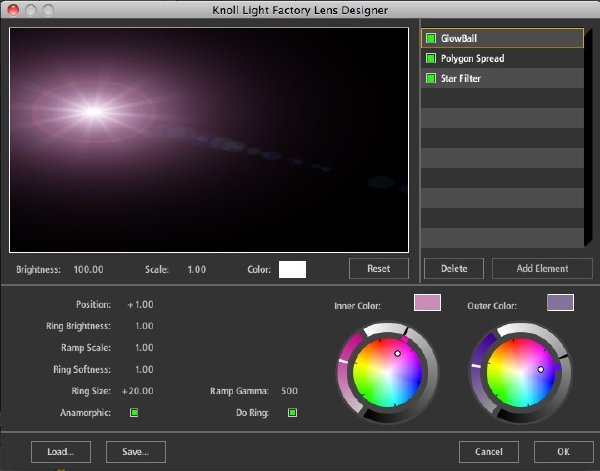Toggle the Polygon Spread element's checkbox
The width and height of the screenshot is (600, 471).
(431, 58)
